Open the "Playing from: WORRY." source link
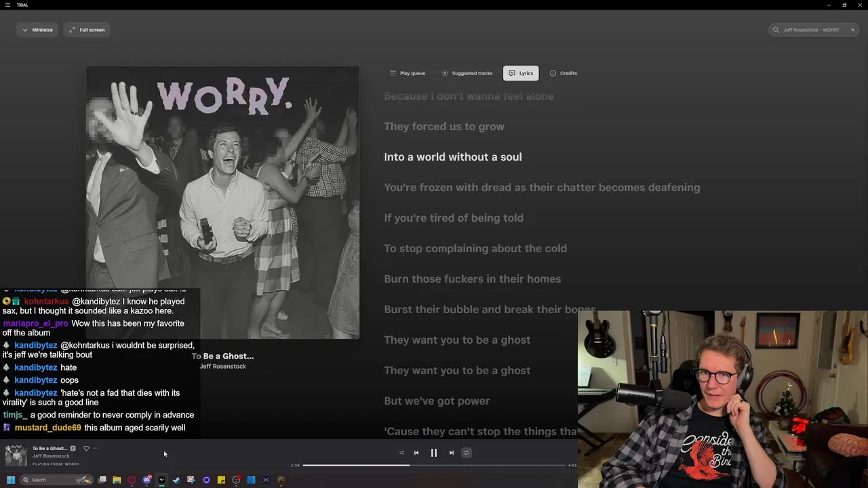 [x=56, y=464]
